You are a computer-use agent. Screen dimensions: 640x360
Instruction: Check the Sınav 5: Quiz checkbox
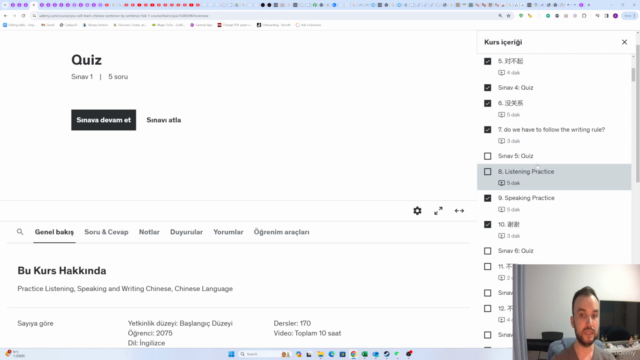[x=487, y=156]
